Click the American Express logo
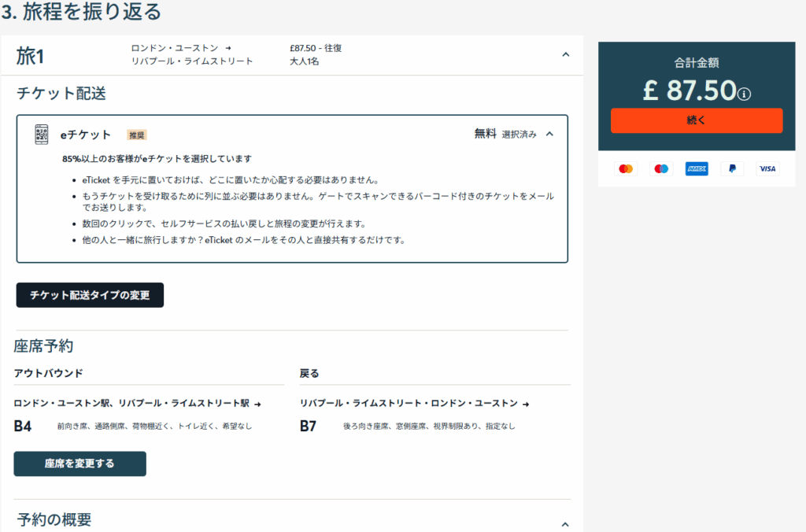Screen dimensions: 806x532 click(697, 168)
